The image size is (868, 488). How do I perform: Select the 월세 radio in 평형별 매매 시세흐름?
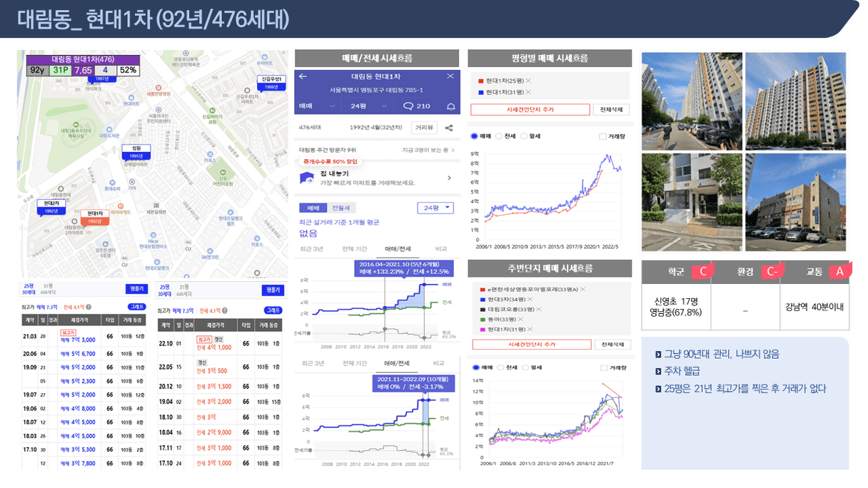[x=523, y=136]
